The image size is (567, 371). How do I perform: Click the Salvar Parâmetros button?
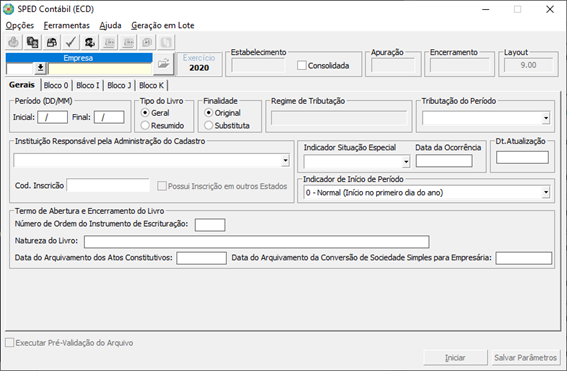click(525, 358)
